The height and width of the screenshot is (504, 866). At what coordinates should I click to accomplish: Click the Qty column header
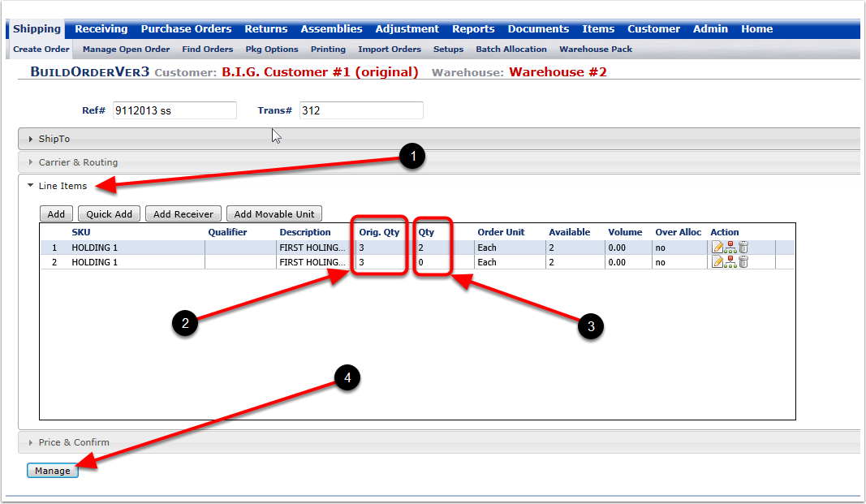(x=426, y=232)
